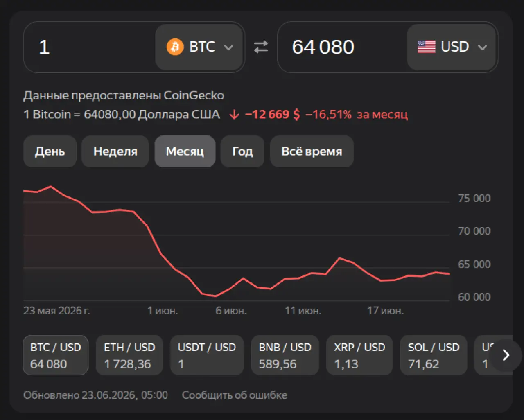Select the BNB / USD pair card
524x420 pixels.
[x=285, y=355]
